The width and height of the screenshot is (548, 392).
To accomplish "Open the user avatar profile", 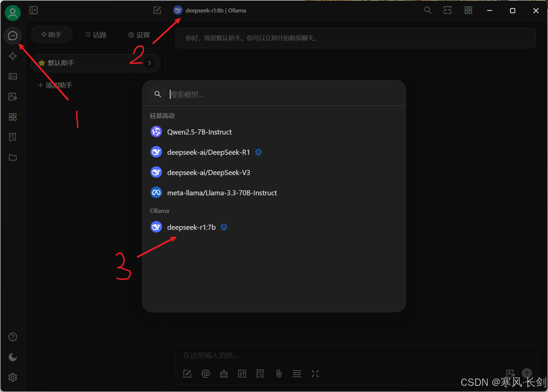I will coord(13,13).
